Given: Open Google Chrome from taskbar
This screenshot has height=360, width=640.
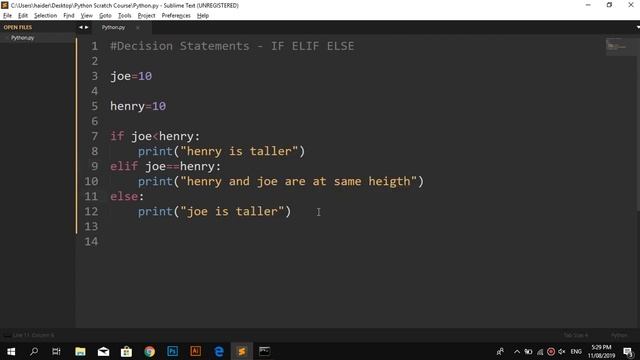Looking at the screenshot, I should tap(149, 351).
